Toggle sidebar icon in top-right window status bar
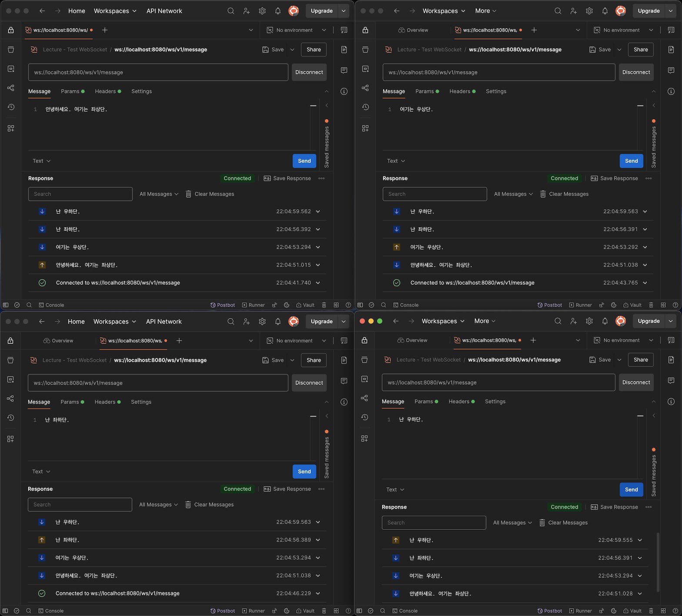 pyautogui.click(x=360, y=305)
